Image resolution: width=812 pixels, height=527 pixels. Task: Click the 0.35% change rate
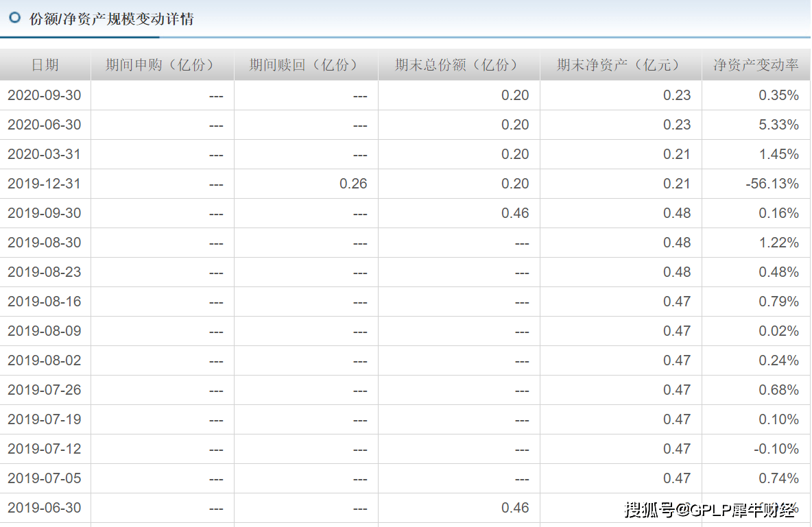pyautogui.click(x=779, y=95)
